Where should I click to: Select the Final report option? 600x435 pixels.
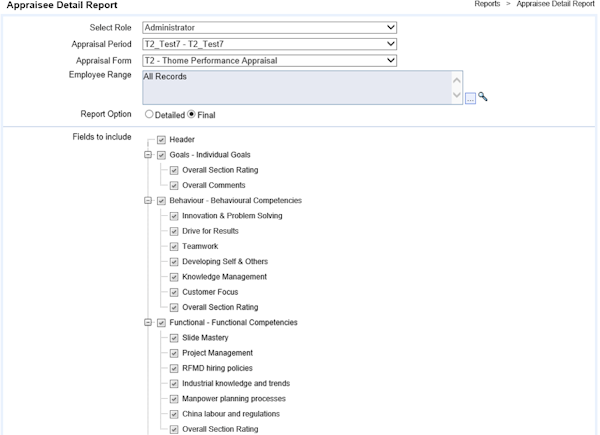click(x=192, y=115)
